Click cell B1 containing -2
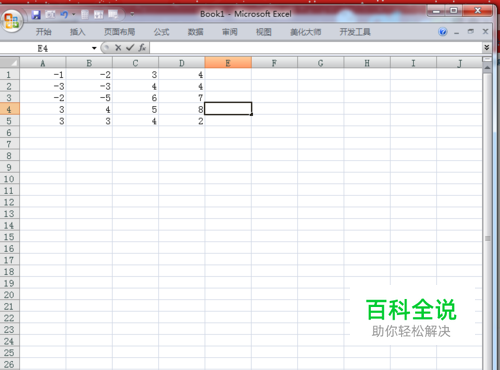This screenshot has width=500, height=370. (89, 75)
